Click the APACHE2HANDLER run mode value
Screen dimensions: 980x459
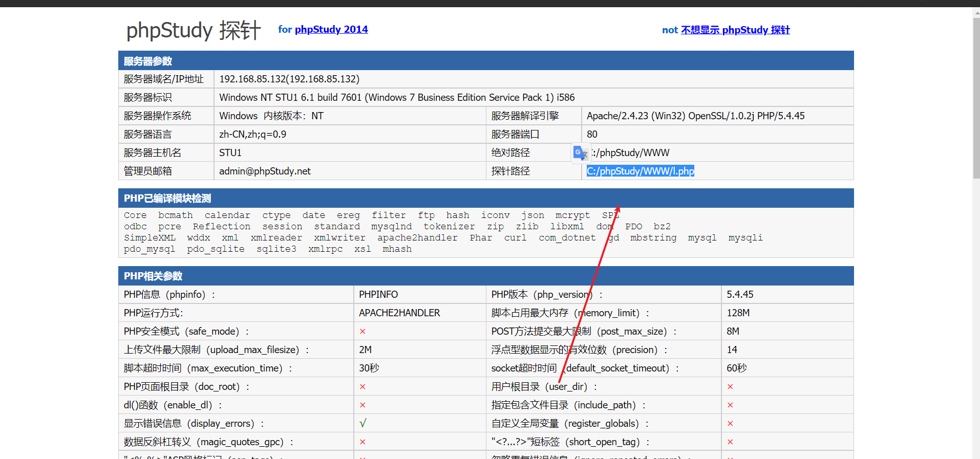[x=399, y=313]
